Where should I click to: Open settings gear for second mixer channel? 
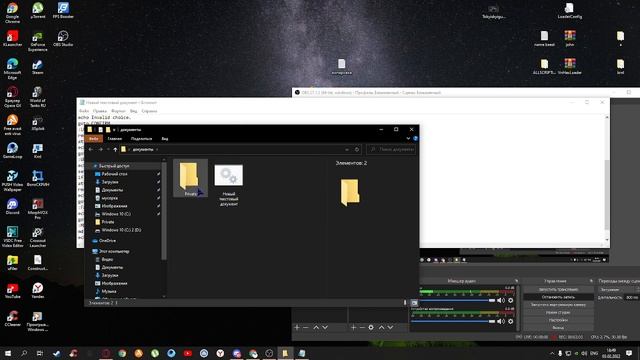click(x=511, y=321)
